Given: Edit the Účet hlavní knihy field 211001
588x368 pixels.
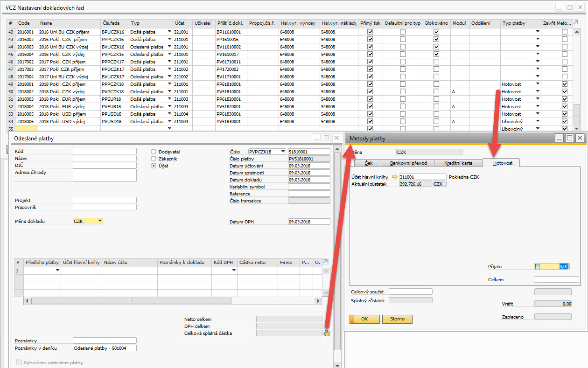Looking at the screenshot, I should click(x=422, y=177).
